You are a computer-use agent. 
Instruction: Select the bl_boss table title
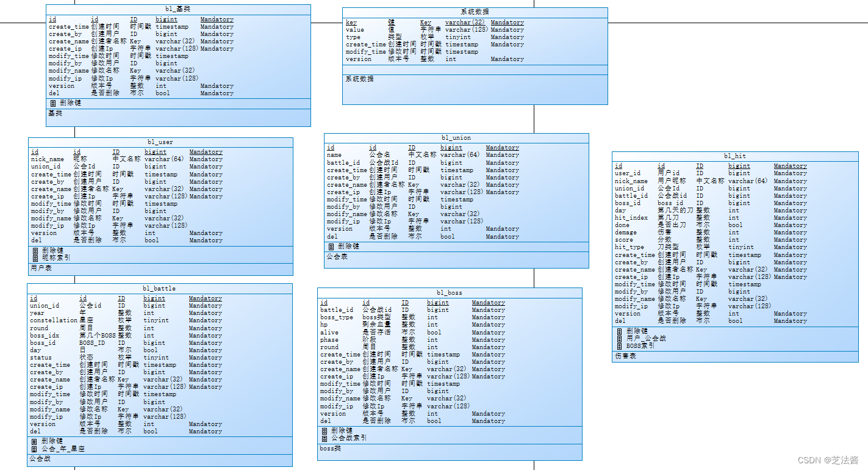pos(450,292)
